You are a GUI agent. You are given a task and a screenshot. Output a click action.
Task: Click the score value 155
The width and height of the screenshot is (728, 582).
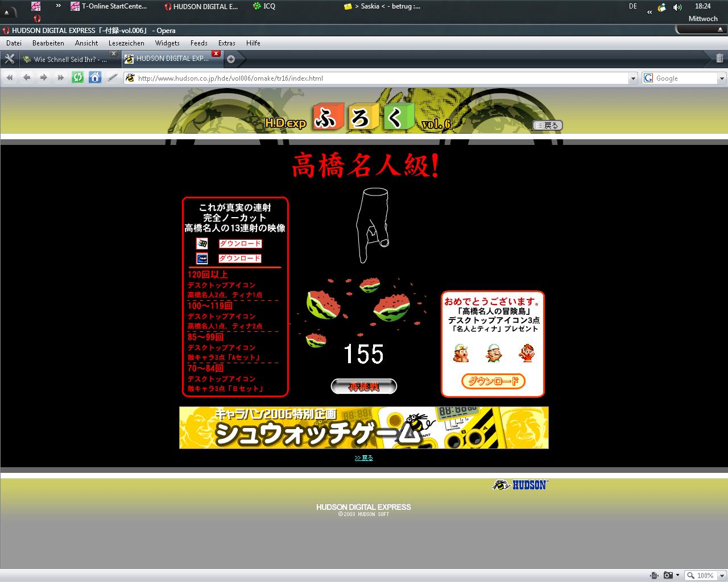point(364,354)
